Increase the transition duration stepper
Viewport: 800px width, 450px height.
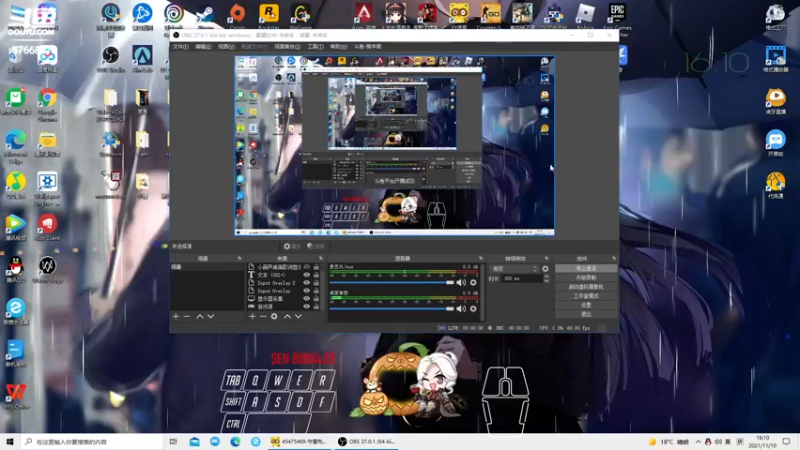coord(546,277)
